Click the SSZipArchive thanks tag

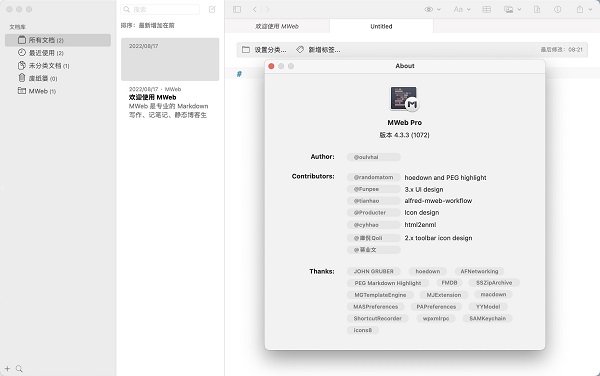click(494, 283)
